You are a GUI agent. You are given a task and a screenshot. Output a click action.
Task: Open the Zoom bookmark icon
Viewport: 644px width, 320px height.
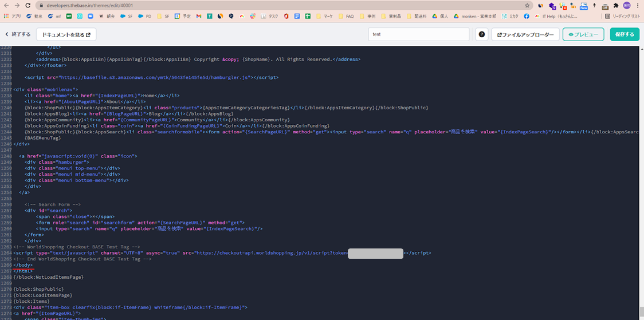pyautogui.click(x=90, y=17)
